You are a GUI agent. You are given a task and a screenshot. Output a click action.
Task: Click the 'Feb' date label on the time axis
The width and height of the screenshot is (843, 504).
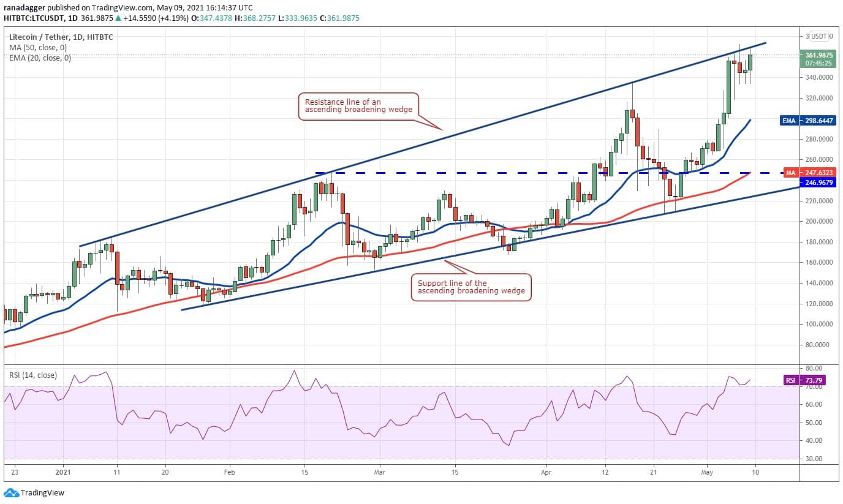[x=230, y=473]
